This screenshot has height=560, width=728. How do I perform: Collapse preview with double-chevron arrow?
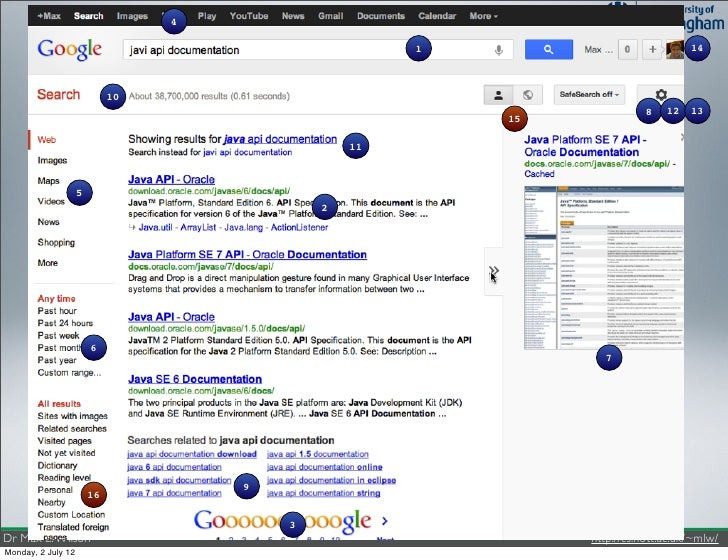[x=494, y=271]
